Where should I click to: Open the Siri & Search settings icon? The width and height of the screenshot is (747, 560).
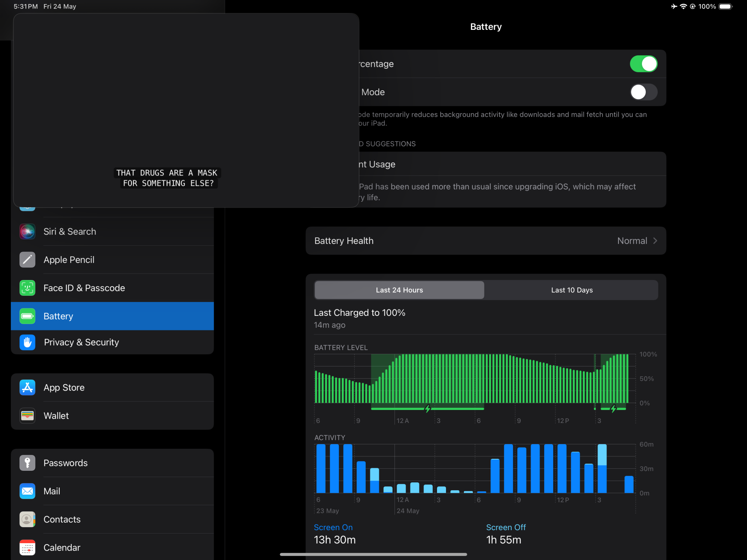[x=27, y=231]
